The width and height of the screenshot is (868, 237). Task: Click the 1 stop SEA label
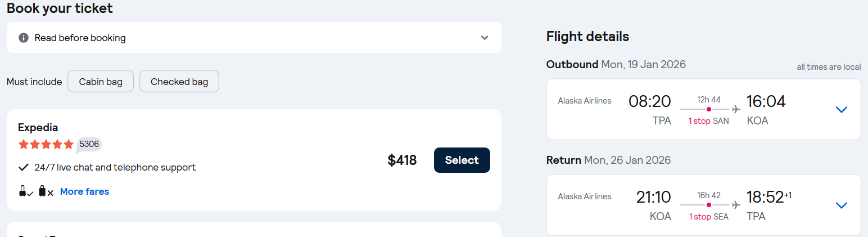click(x=708, y=217)
